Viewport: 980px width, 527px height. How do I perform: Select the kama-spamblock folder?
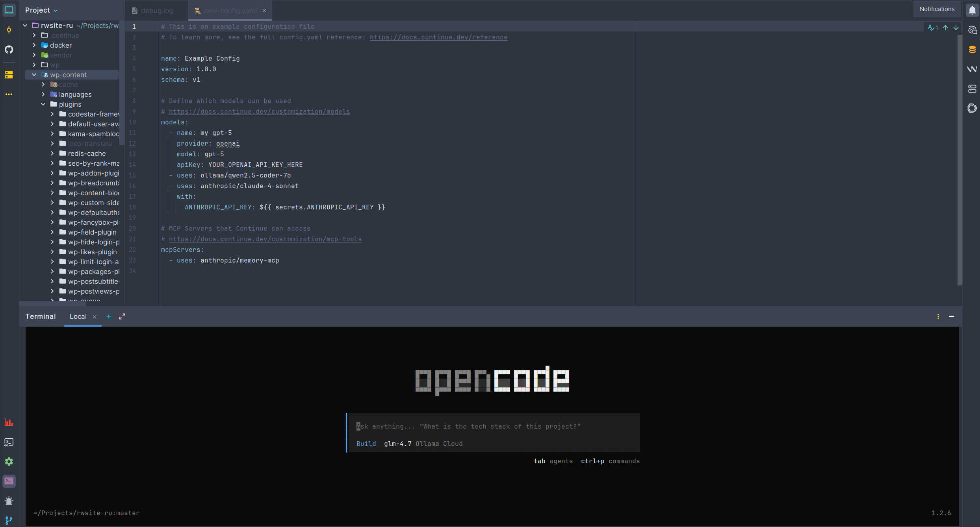[93, 134]
